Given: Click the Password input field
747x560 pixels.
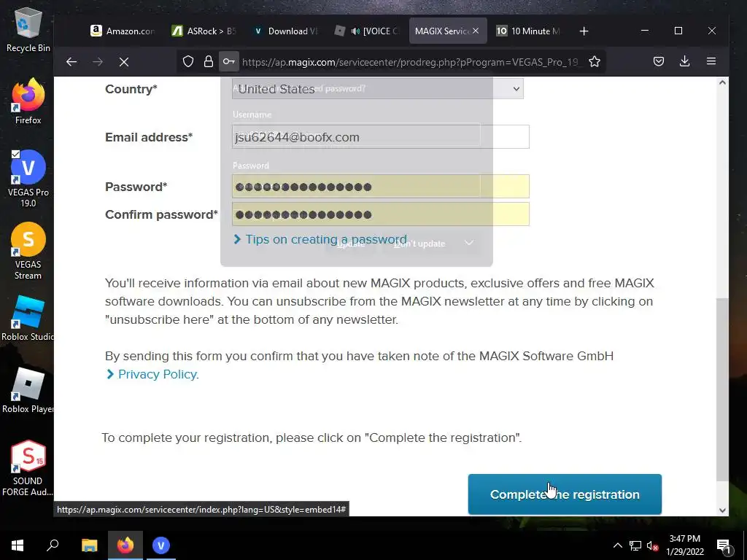Looking at the screenshot, I should coord(380,186).
